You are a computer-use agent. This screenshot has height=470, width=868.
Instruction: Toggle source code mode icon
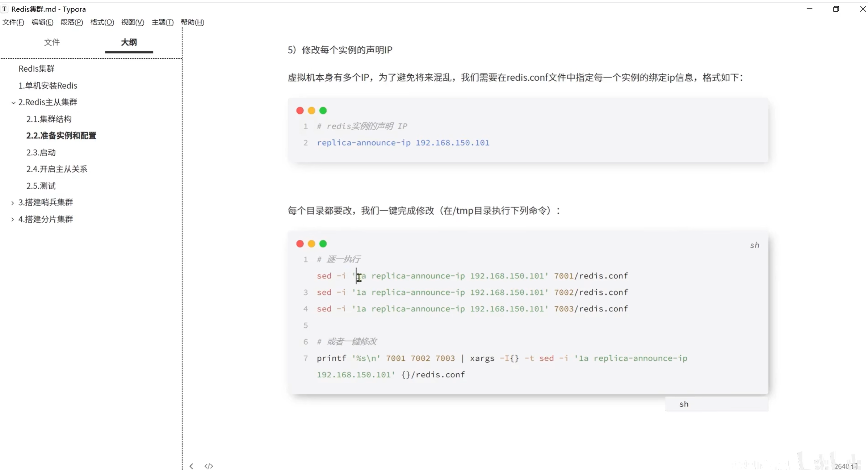tap(209, 466)
